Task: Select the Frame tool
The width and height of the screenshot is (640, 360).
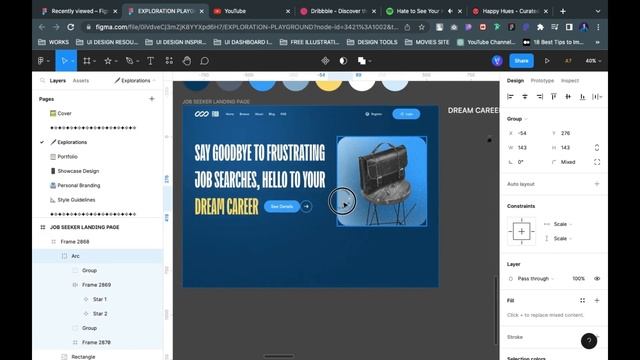Action: (x=87, y=61)
